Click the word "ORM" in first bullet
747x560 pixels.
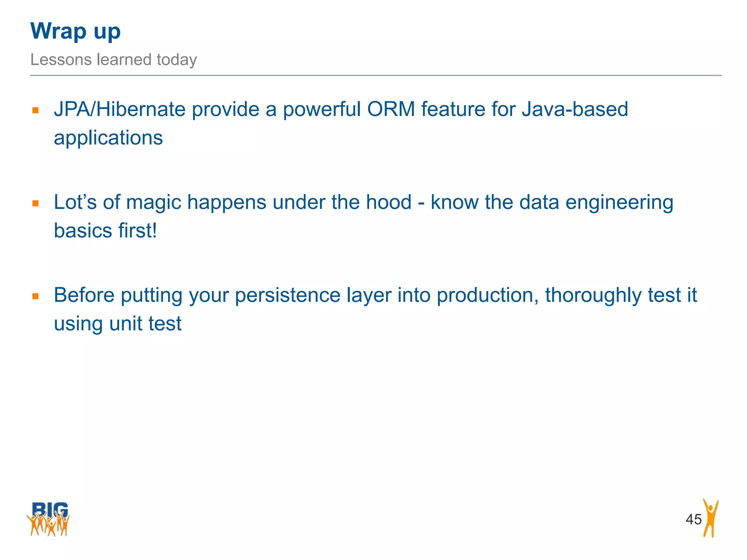(391, 109)
